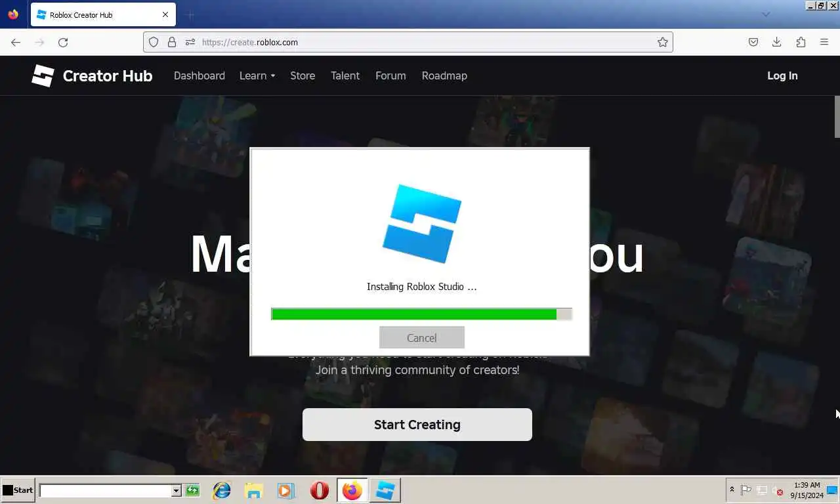Show hidden system tray icons
The height and width of the screenshot is (504, 840).
(x=732, y=490)
